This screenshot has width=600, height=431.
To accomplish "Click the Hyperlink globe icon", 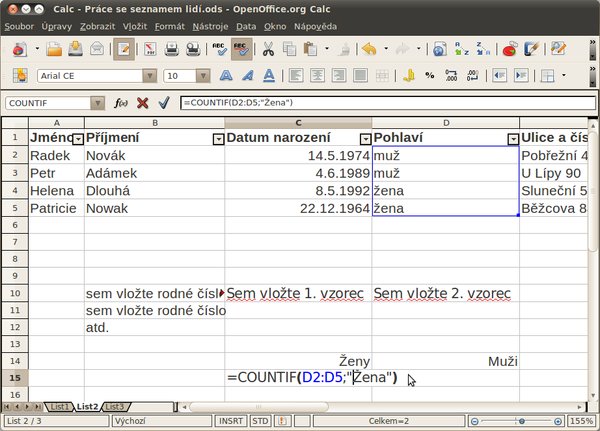I will pyautogui.click(x=440, y=49).
